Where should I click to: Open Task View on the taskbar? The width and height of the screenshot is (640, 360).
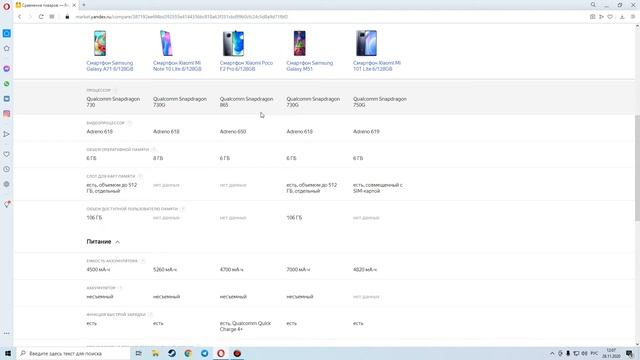(139, 353)
